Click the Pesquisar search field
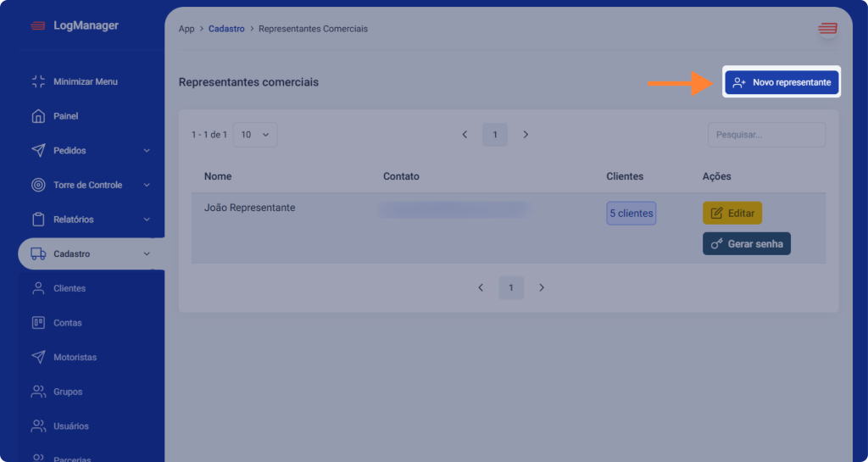The width and height of the screenshot is (868, 462). click(766, 135)
